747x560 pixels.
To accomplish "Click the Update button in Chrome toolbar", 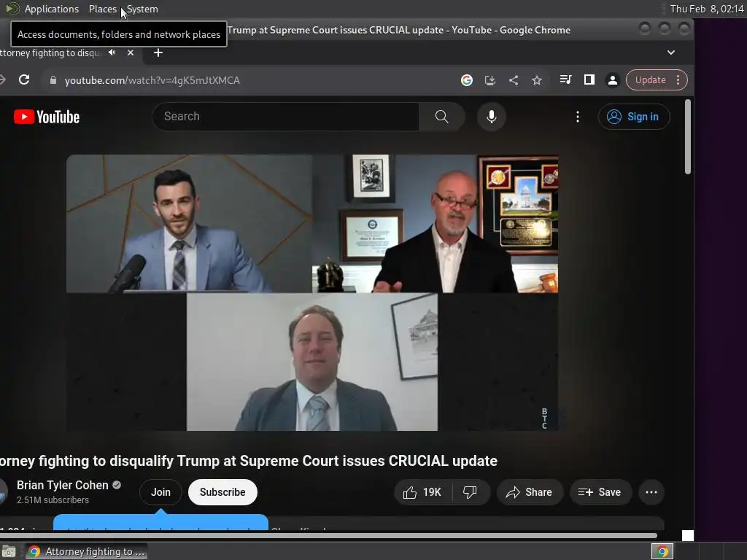I will coord(650,80).
